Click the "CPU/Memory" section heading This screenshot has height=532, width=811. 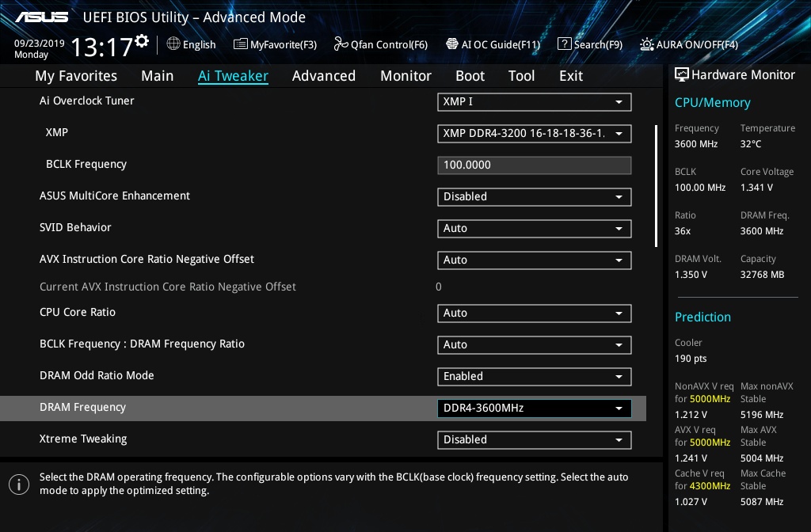pyautogui.click(x=713, y=103)
